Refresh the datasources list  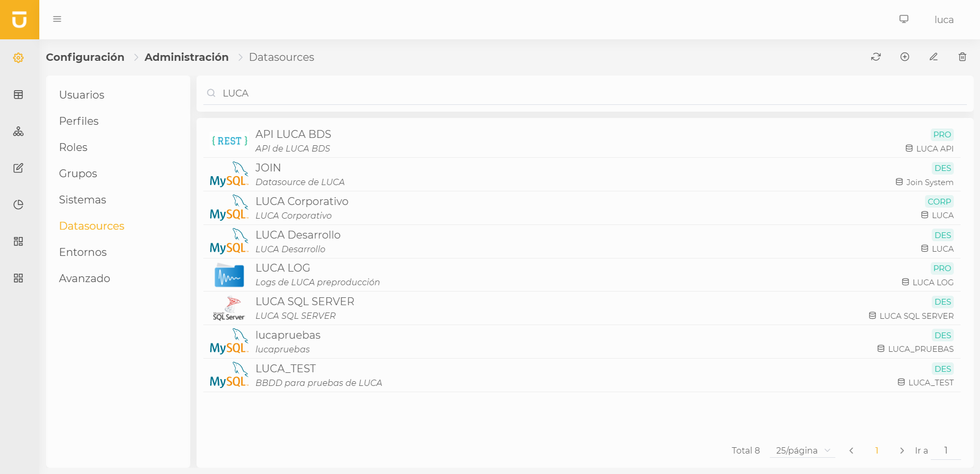click(x=876, y=57)
